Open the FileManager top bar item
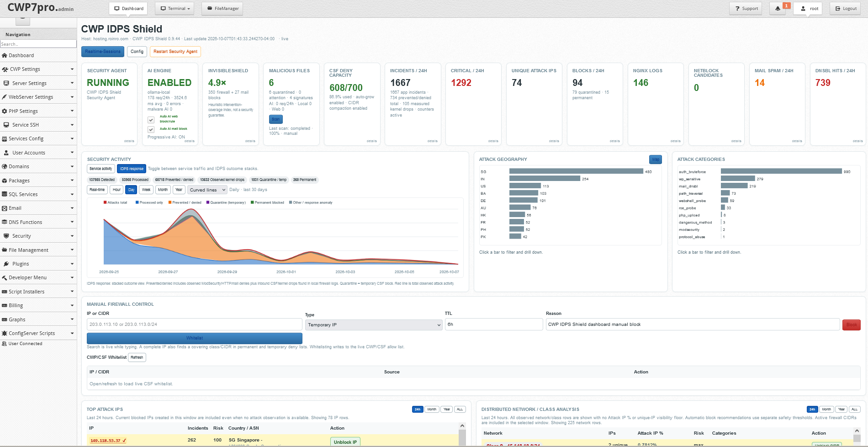This screenshot has height=447, width=868. click(x=222, y=9)
